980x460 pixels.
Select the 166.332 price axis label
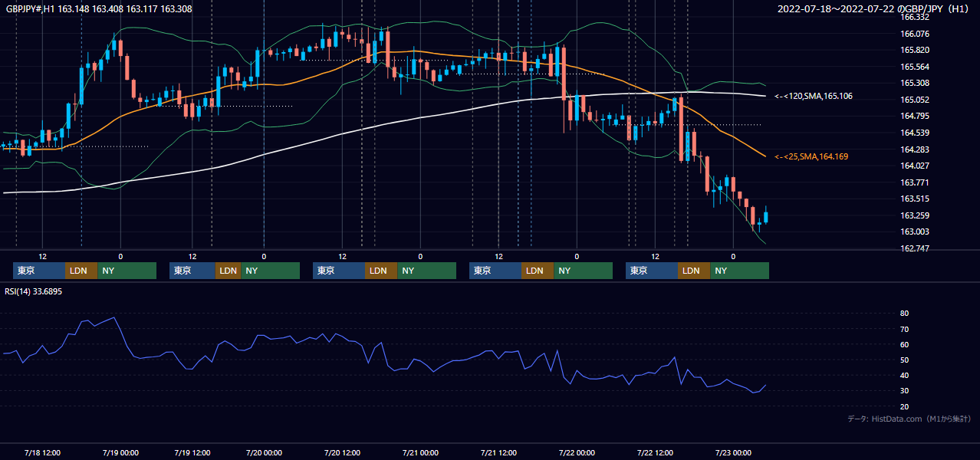(915, 17)
